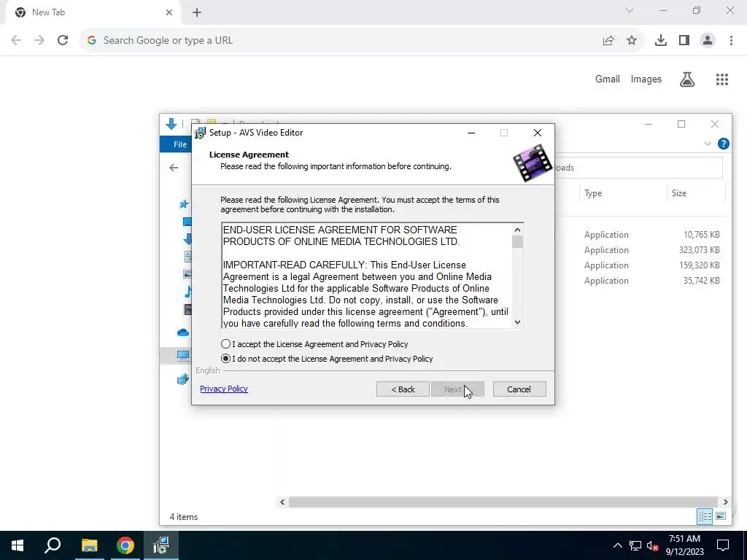The image size is (747, 560).
Task: Sort by the Type column header
Action: (593, 193)
